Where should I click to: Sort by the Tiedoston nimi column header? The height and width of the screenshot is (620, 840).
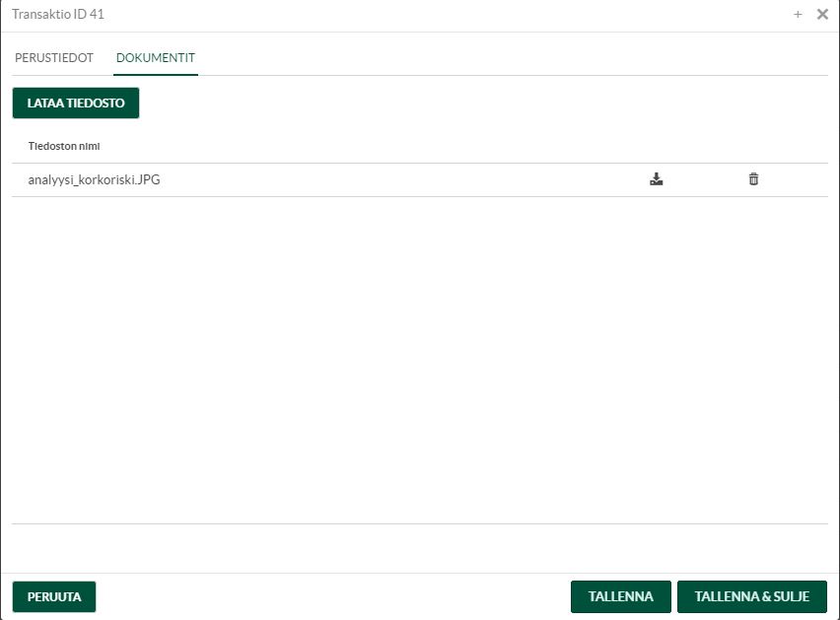click(64, 146)
